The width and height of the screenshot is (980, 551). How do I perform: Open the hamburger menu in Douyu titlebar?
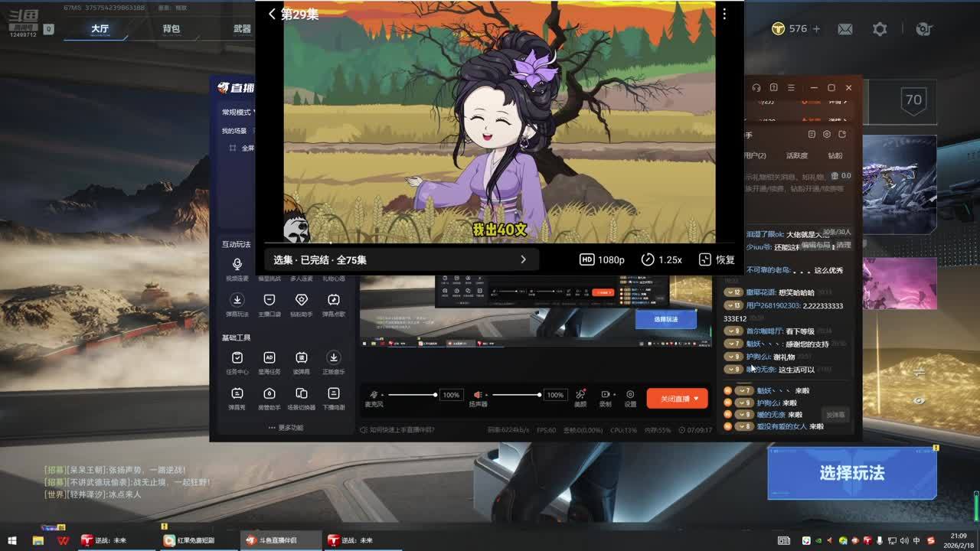tap(792, 88)
